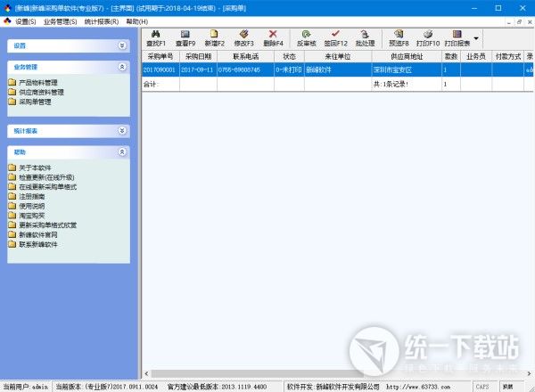
Task: Collapse the 业务管理 sidebar panel
Action: pos(122,66)
